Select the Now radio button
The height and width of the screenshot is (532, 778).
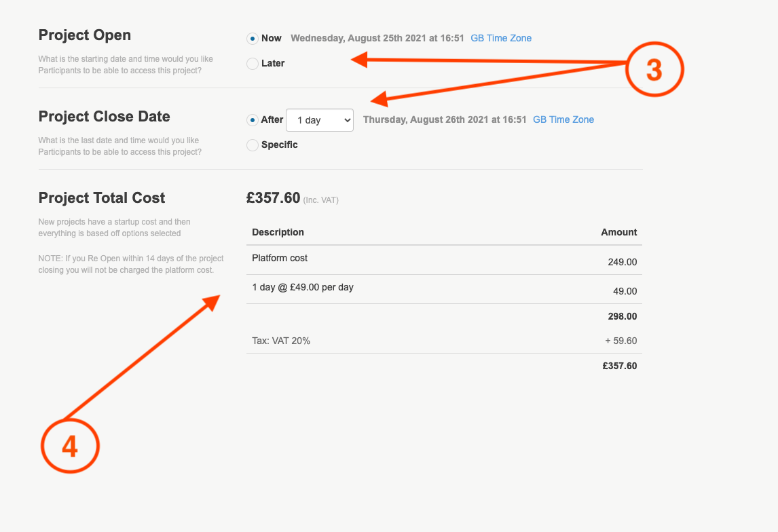[x=253, y=39]
